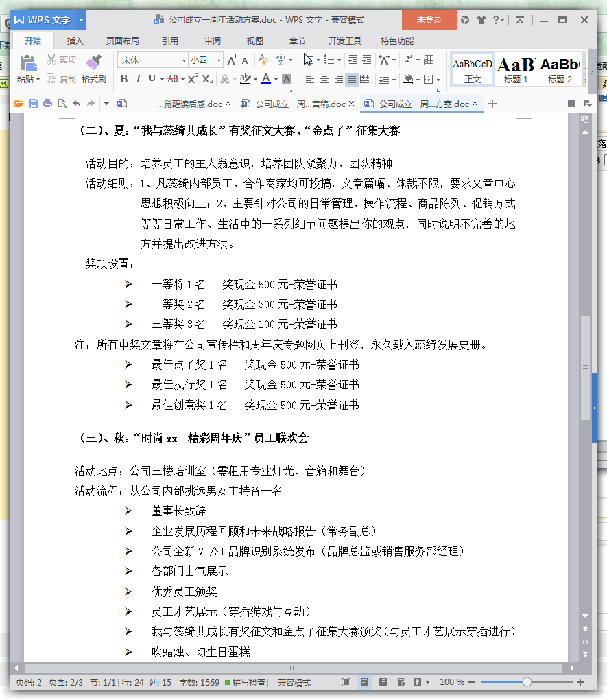Toggle 拼写检查 spell check in status bar
Image resolution: width=607 pixels, height=700 pixels.
(245, 682)
